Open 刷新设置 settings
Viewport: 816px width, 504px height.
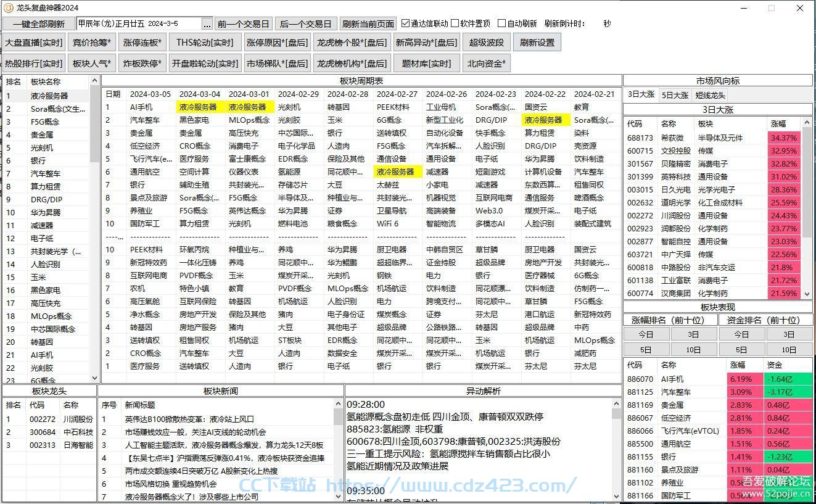[537, 43]
